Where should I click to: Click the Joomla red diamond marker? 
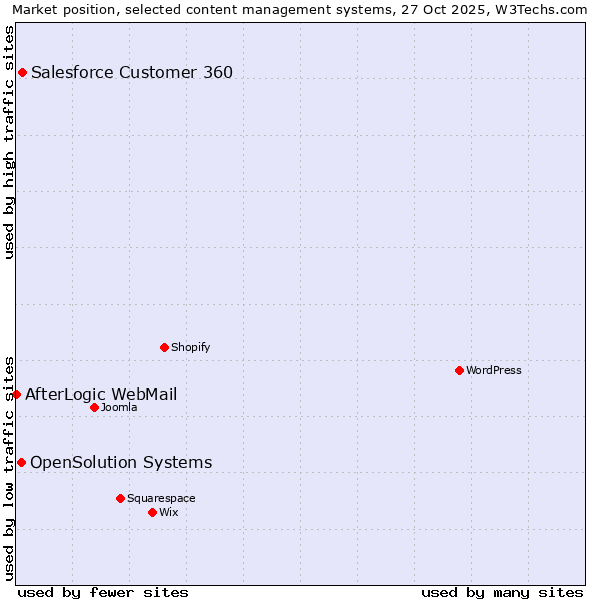(x=94, y=407)
